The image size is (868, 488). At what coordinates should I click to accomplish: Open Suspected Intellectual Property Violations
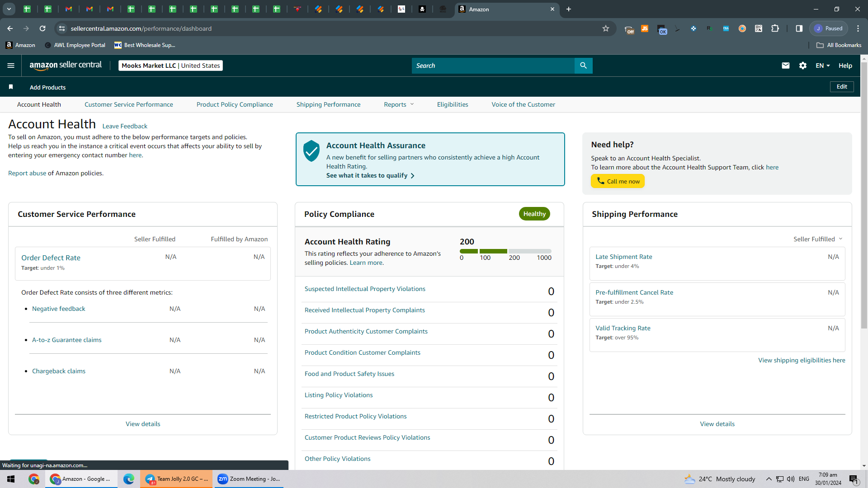(x=365, y=289)
